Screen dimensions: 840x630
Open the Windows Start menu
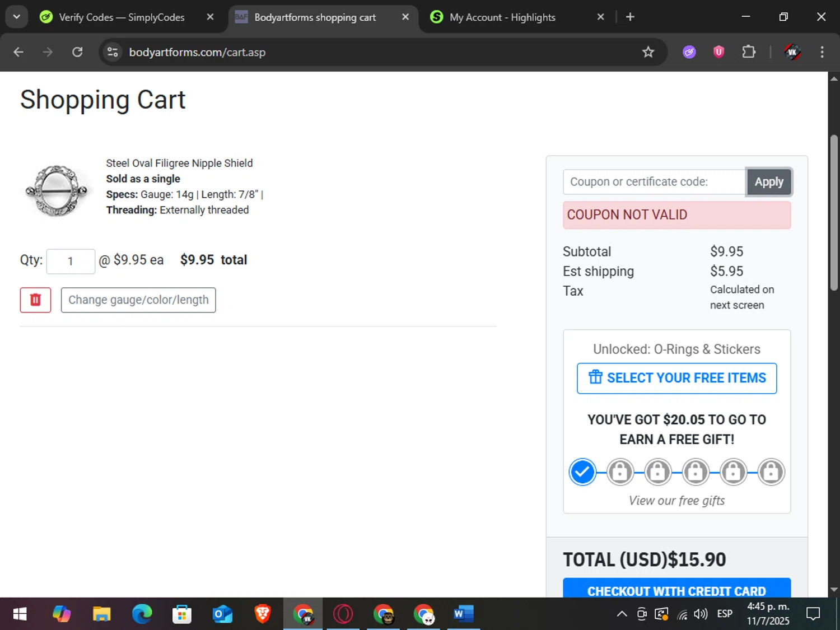[x=20, y=614]
